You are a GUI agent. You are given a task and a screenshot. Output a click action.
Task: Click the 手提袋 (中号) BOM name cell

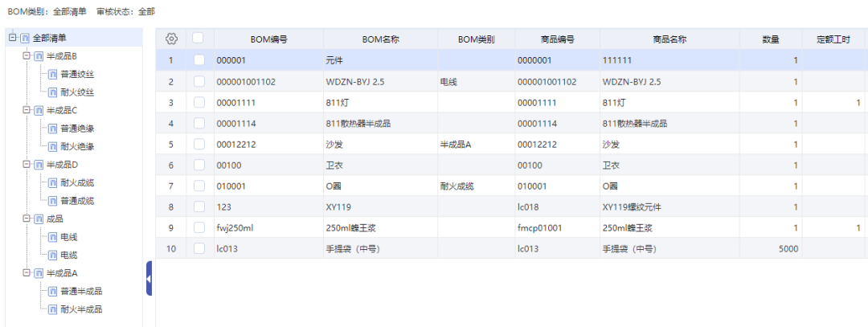pyautogui.click(x=353, y=249)
